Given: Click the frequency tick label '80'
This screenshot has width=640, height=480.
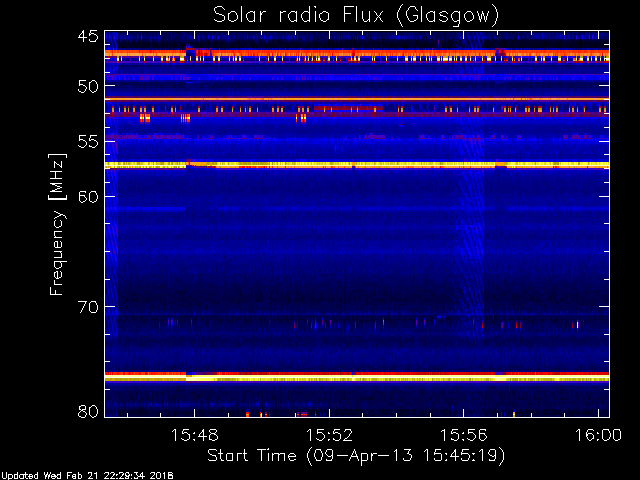Looking at the screenshot, I should (x=88, y=411).
